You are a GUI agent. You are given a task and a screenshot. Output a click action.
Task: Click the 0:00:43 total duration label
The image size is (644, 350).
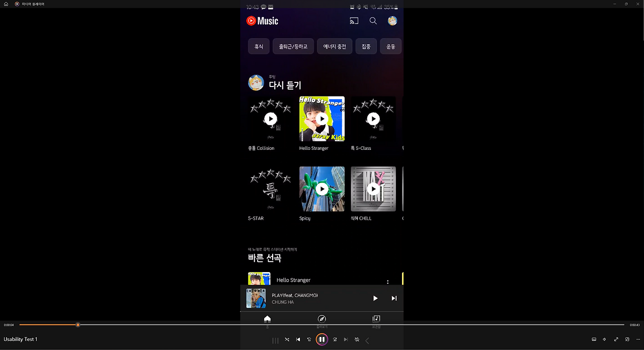[x=635, y=325]
